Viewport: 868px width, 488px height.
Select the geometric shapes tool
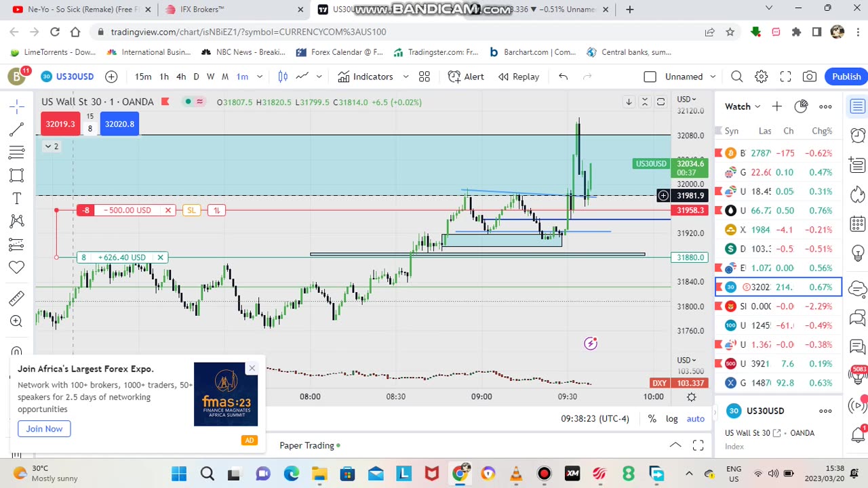click(17, 176)
